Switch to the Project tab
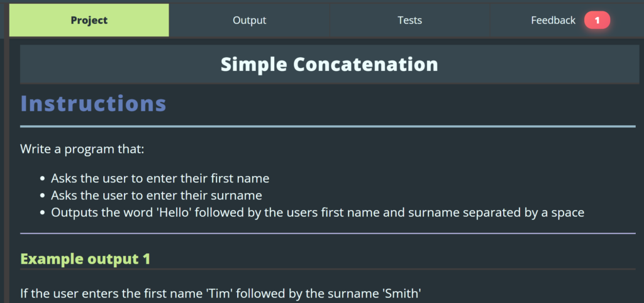Viewport: 644px width, 303px height. click(89, 20)
